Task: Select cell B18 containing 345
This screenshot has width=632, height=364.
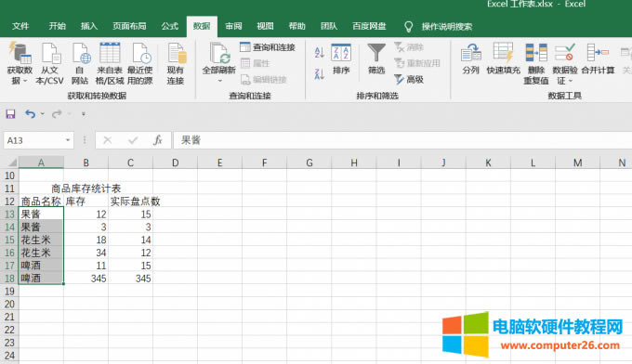Action: [x=86, y=279]
